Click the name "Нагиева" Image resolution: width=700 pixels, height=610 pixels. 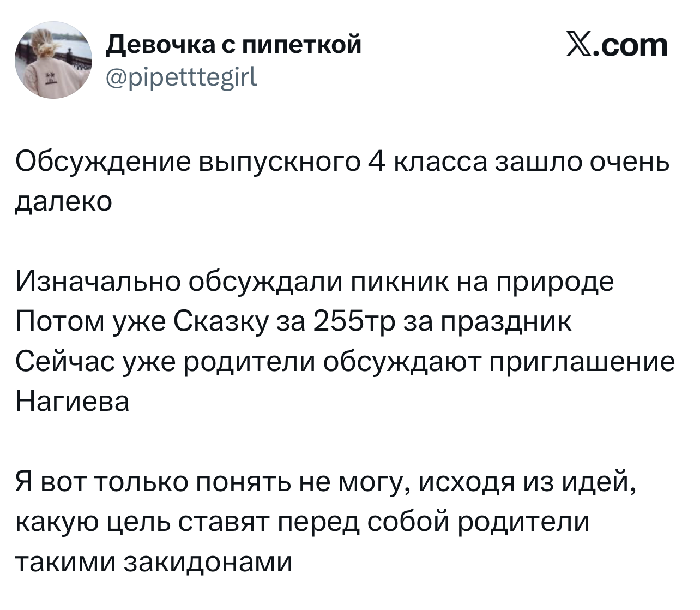click(x=73, y=401)
